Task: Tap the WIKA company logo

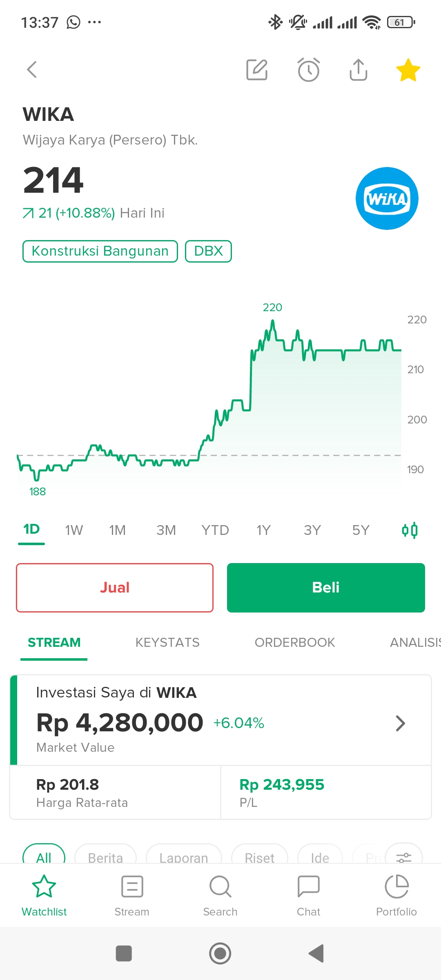Action: click(x=387, y=198)
